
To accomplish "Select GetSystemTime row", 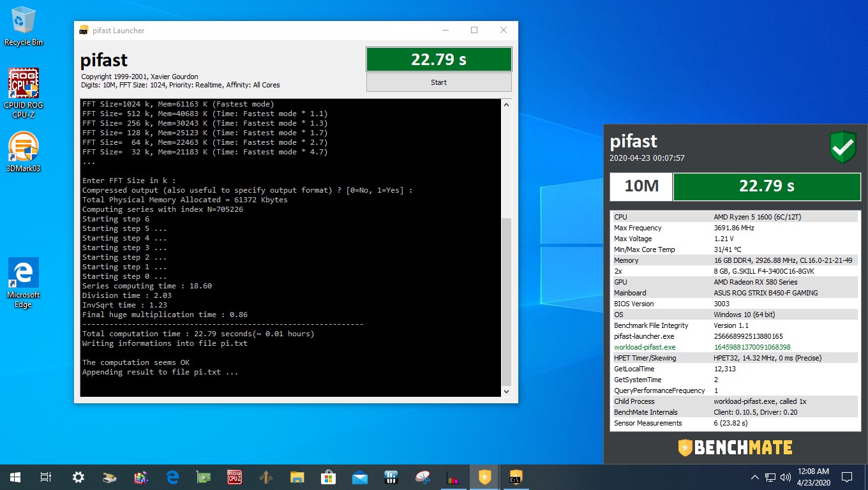I will [x=735, y=380].
